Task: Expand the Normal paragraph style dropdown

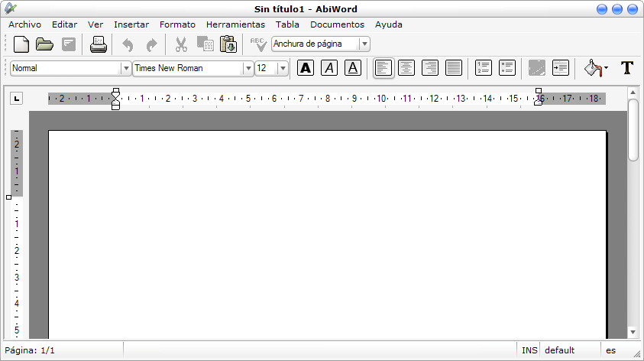Action: tap(126, 68)
